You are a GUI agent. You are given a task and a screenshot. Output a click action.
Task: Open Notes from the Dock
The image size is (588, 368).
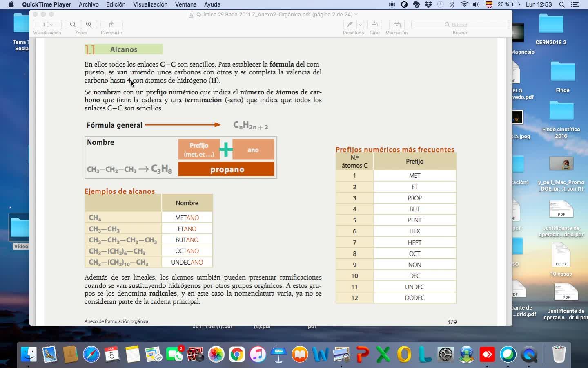(x=133, y=354)
